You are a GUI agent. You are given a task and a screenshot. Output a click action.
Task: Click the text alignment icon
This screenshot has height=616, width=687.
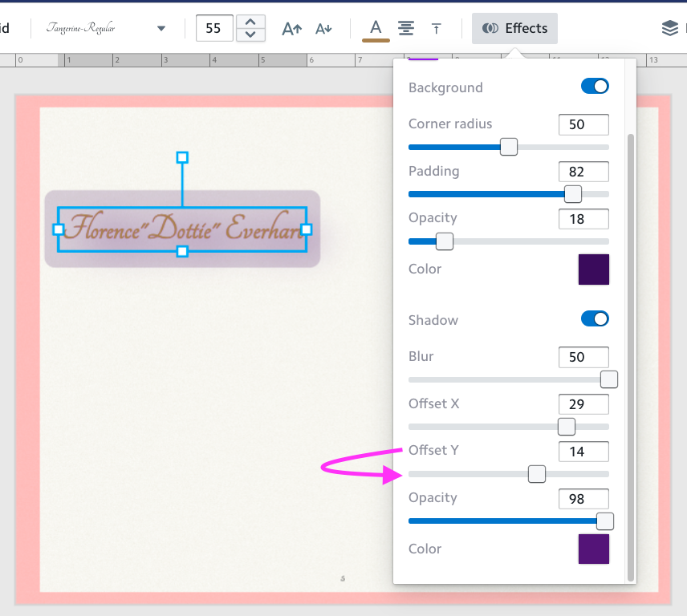coord(407,29)
